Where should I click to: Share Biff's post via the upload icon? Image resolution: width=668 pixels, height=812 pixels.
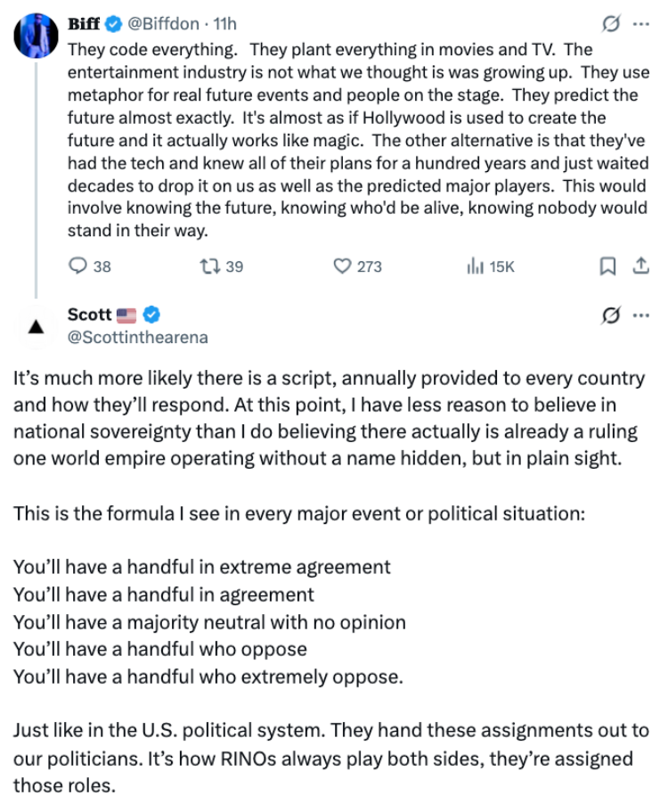pyautogui.click(x=640, y=266)
